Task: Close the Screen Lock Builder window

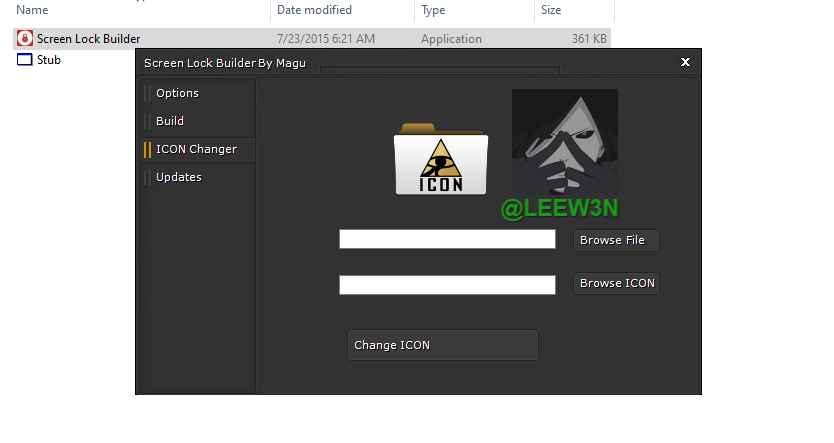Action: (685, 62)
